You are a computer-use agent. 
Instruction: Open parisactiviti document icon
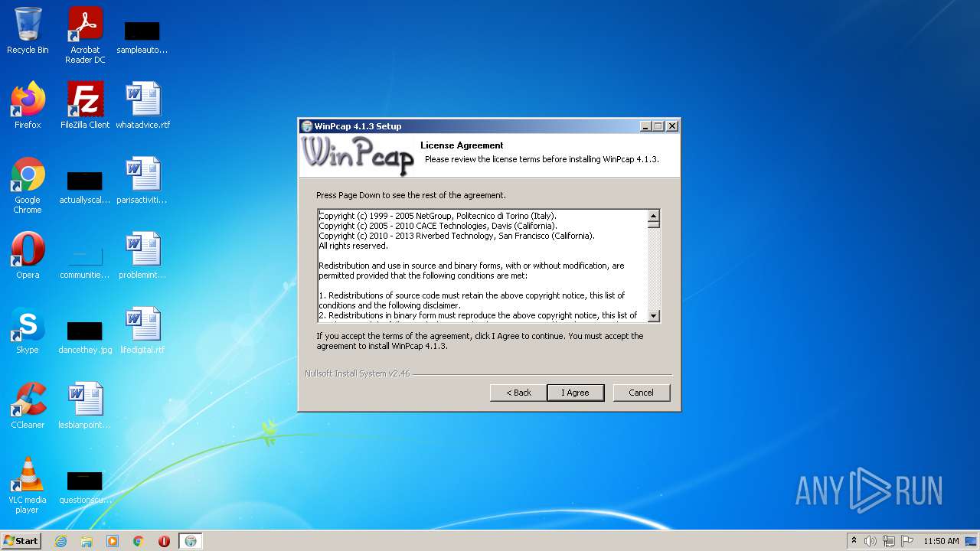click(143, 181)
